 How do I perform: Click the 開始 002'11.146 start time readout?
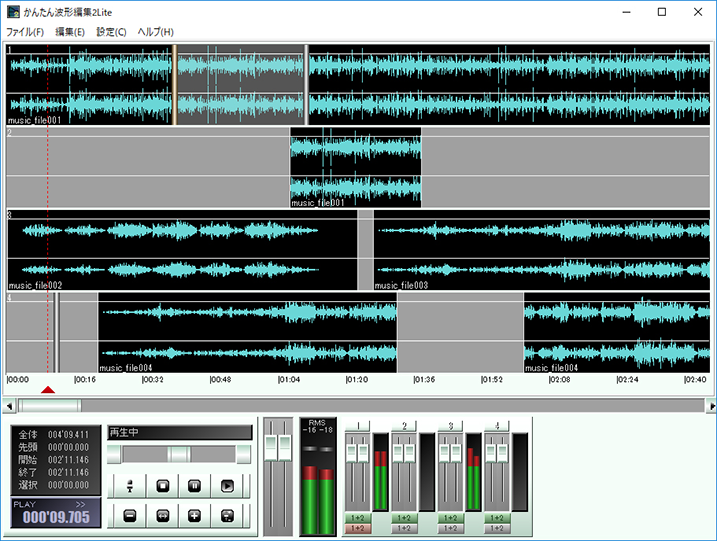point(54,460)
